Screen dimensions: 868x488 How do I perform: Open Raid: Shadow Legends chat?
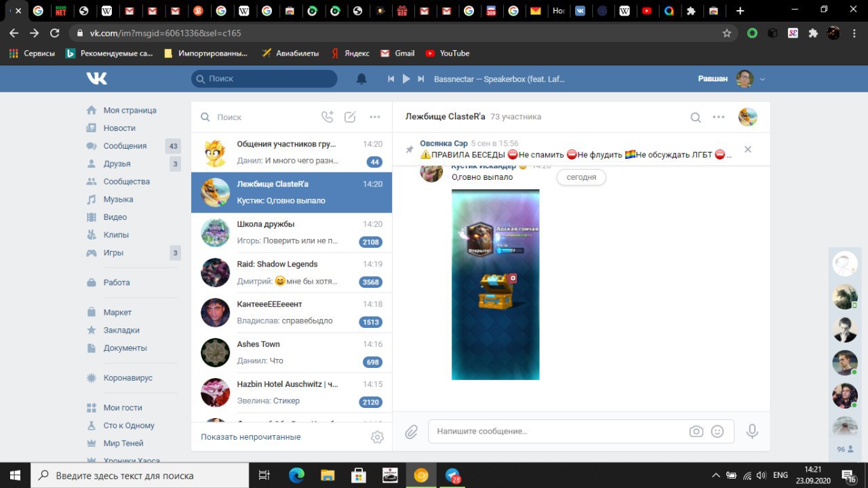pos(292,273)
